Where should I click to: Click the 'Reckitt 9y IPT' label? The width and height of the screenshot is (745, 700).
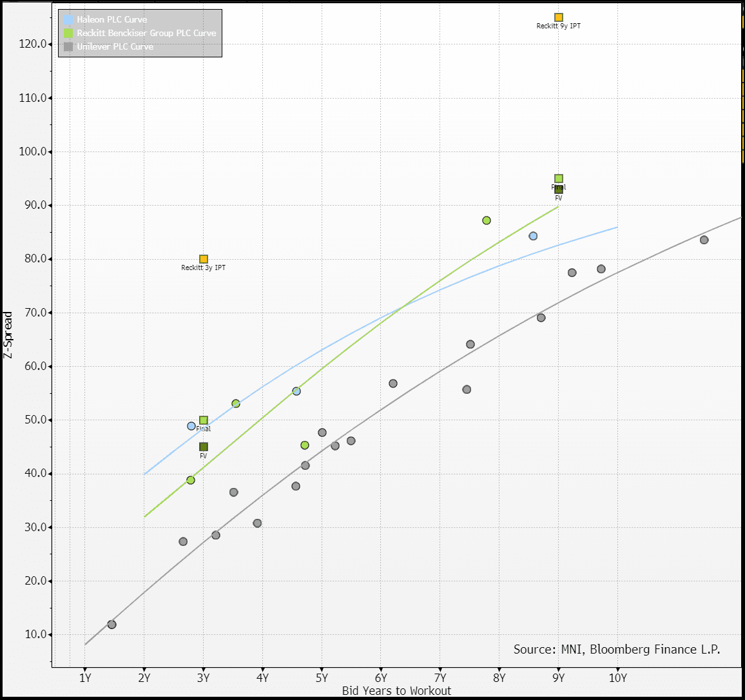point(558,26)
